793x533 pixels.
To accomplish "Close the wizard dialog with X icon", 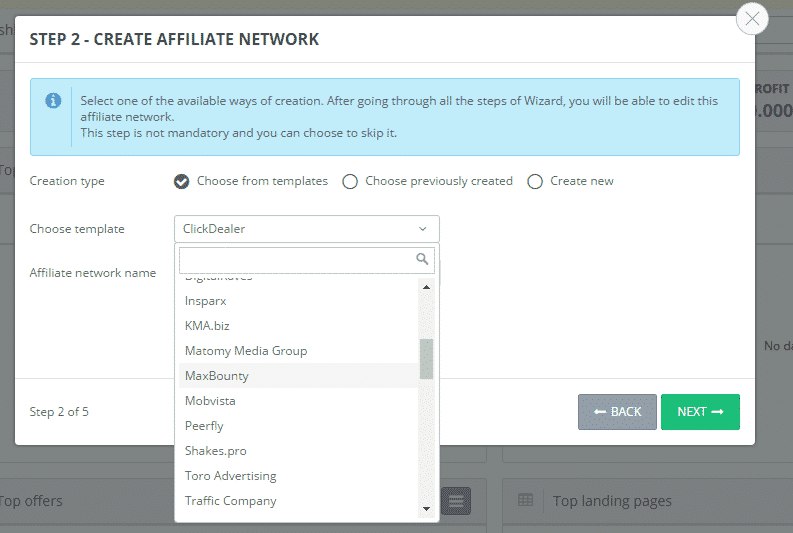I will coord(751,18).
